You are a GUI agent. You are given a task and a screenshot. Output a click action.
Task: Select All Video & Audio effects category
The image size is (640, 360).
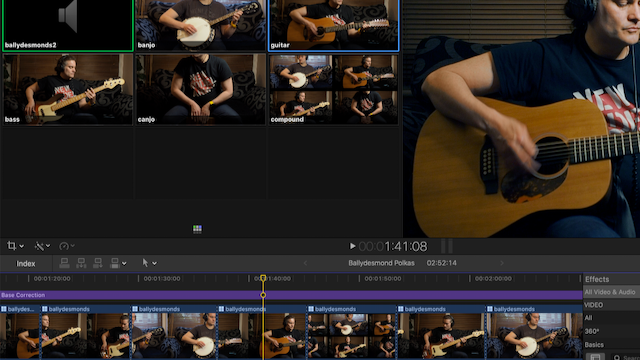611,292
